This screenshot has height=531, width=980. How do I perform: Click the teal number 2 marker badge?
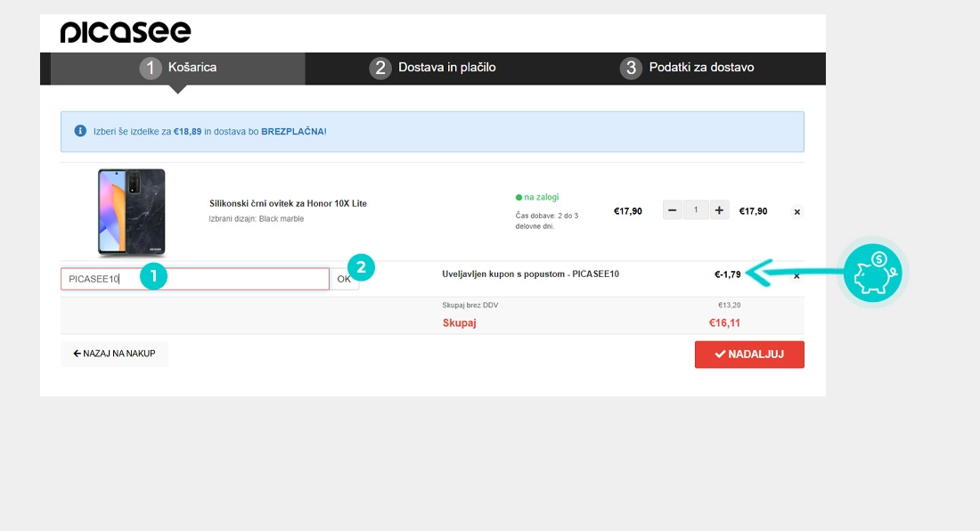point(360,265)
